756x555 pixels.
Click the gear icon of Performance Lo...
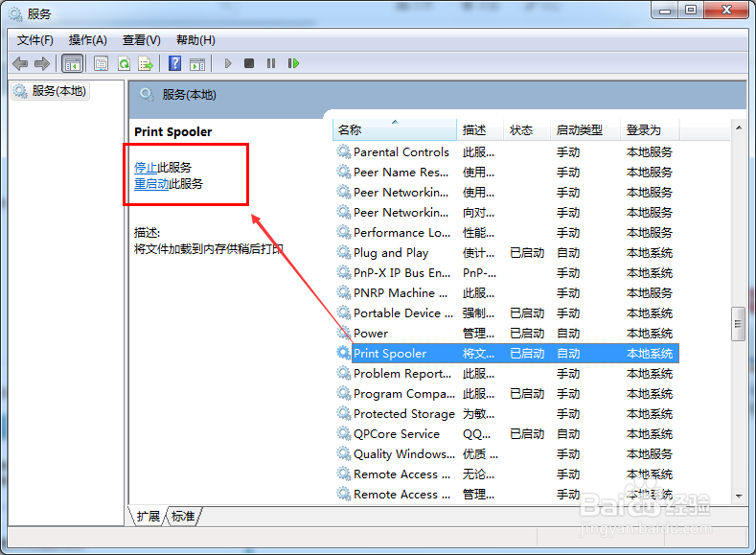(343, 232)
